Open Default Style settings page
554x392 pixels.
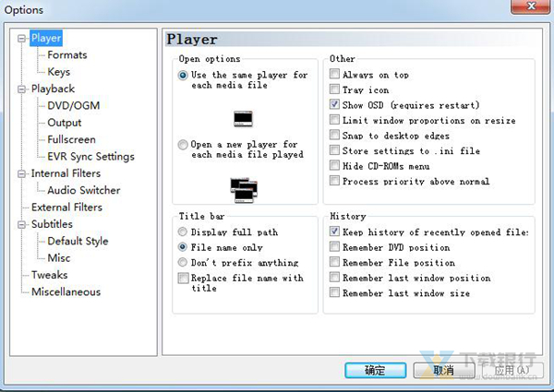pyautogui.click(x=78, y=242)
